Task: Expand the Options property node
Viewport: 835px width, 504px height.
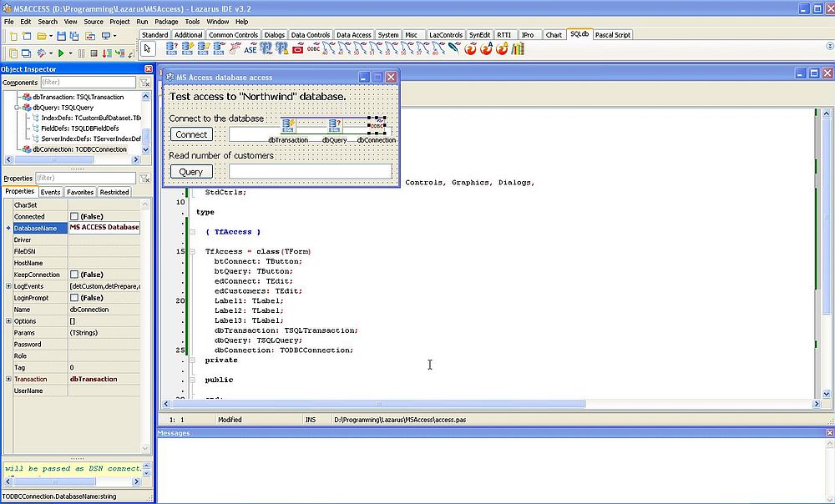Action: [8, 321]
